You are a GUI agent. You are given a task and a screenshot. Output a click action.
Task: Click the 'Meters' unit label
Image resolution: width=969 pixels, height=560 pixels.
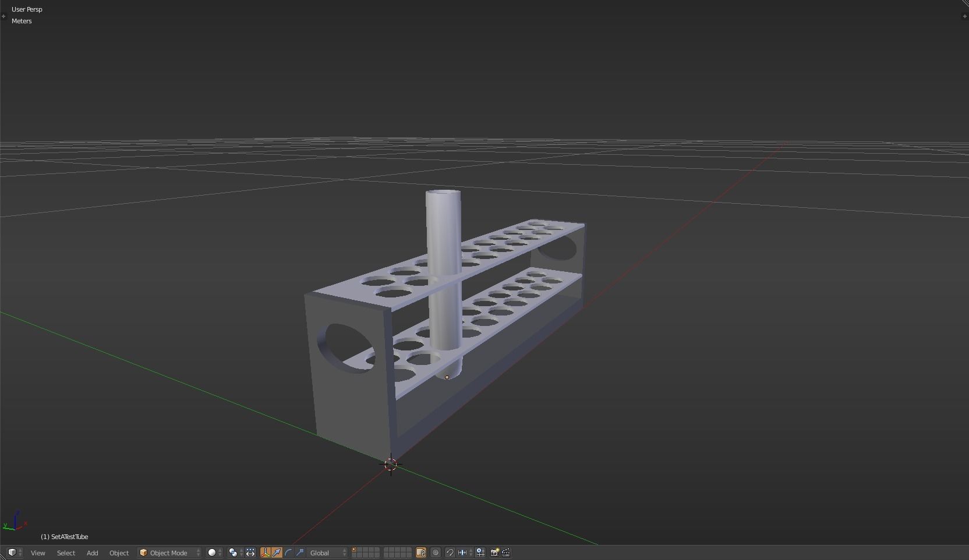[x=22, y=21]
